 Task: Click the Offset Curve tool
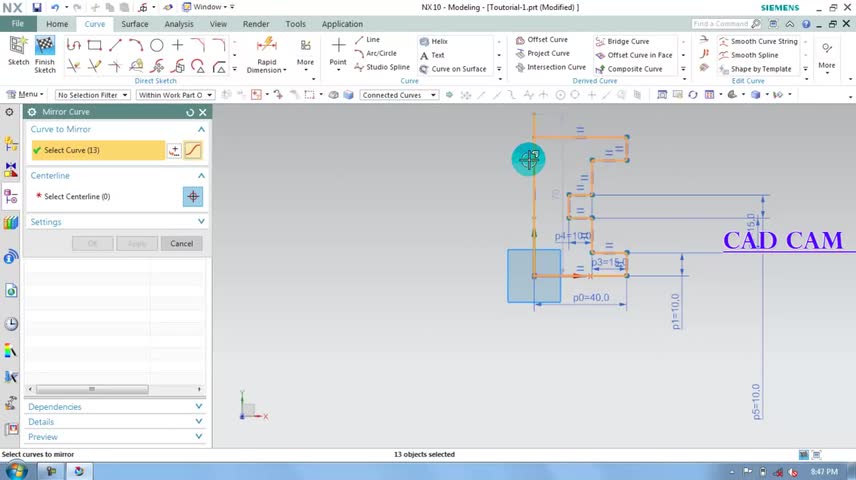[542, 40]
